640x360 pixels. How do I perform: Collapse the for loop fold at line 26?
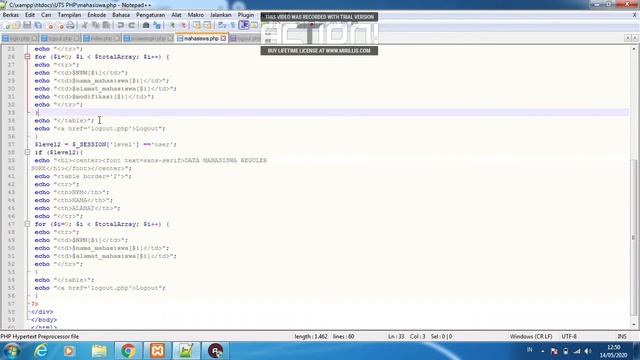click(27, 57)
